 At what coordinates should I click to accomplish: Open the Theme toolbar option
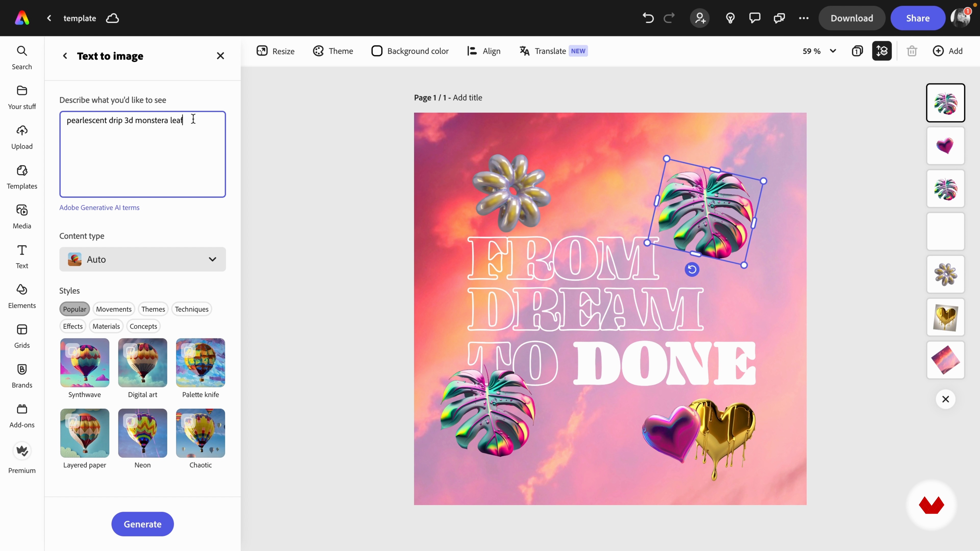tap(333, 51)
